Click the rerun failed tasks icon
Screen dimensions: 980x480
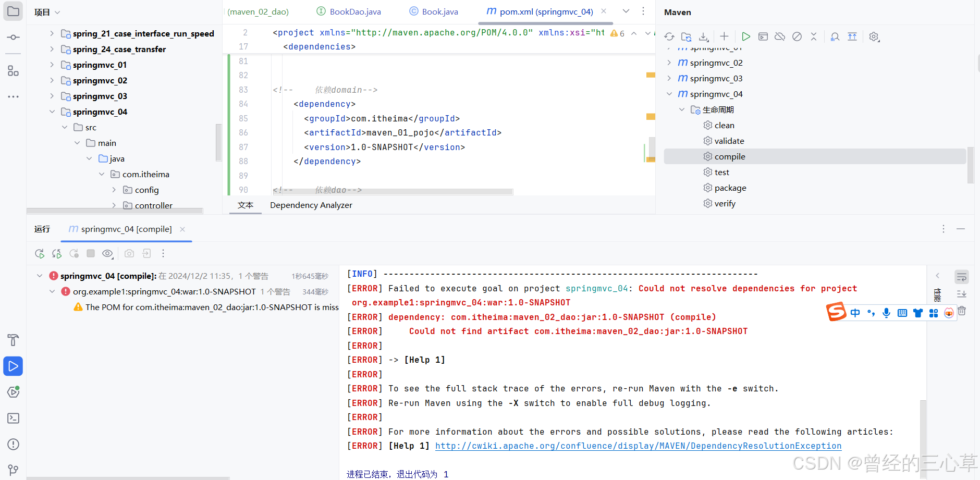[74, 253]
